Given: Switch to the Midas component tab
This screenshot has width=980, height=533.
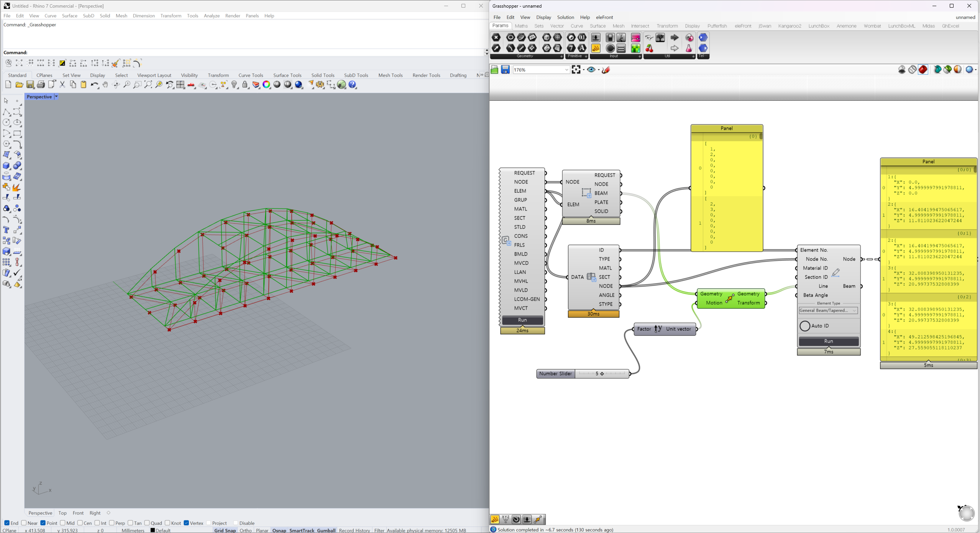Looking at the screenshot, I should (x=928, y=26).
